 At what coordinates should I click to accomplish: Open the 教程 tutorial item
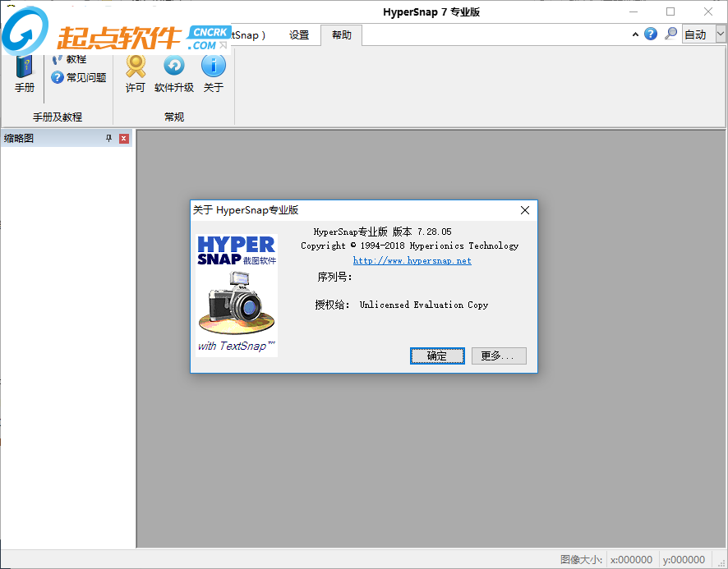click(x=70, y=59)
